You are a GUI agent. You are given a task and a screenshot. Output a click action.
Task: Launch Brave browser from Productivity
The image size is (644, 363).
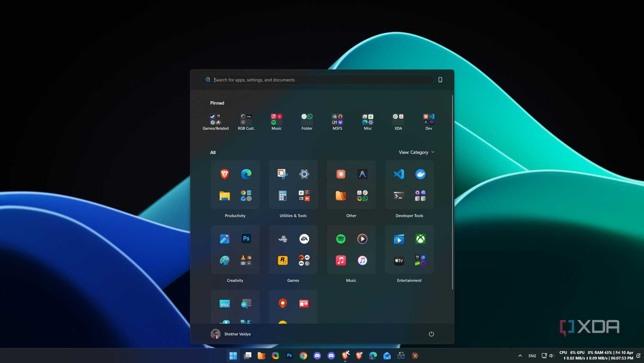[x=224, y=174]
